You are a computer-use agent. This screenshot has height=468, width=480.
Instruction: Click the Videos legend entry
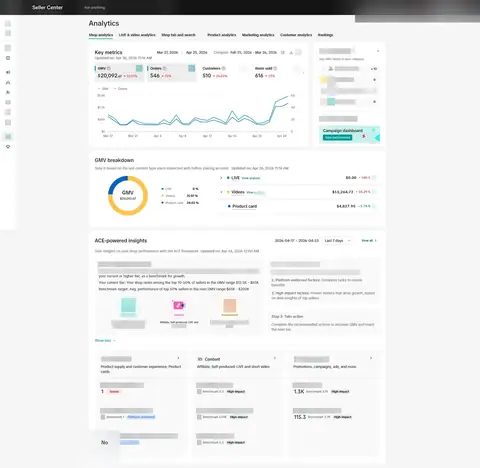pyautogui.click(x=180, y=196)
